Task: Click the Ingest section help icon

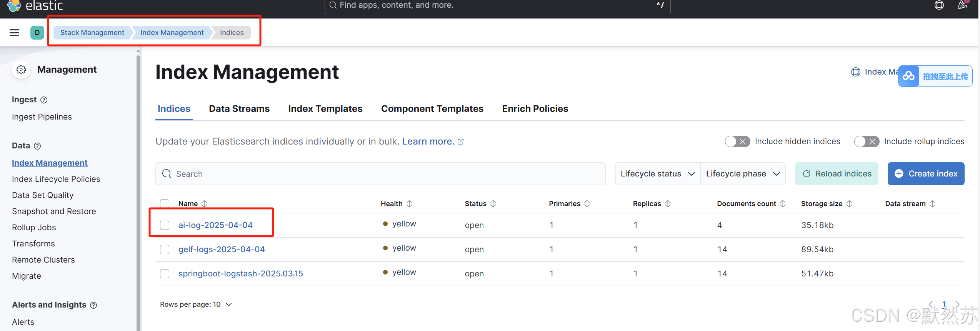Action: pyautogui.click(x=44, y=100)
